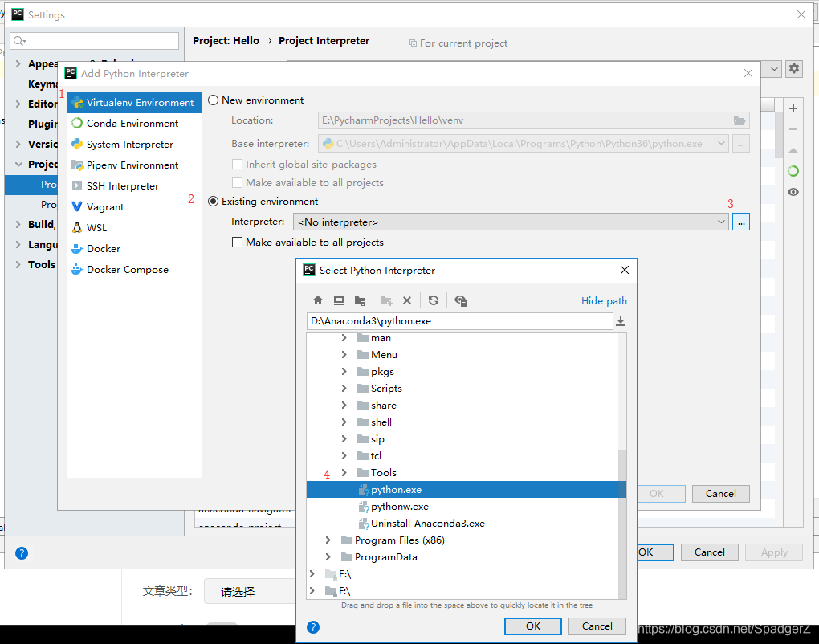Upgrade package up-arrow icon
This screenshot has height=644, width=819.
pos(793,150)
